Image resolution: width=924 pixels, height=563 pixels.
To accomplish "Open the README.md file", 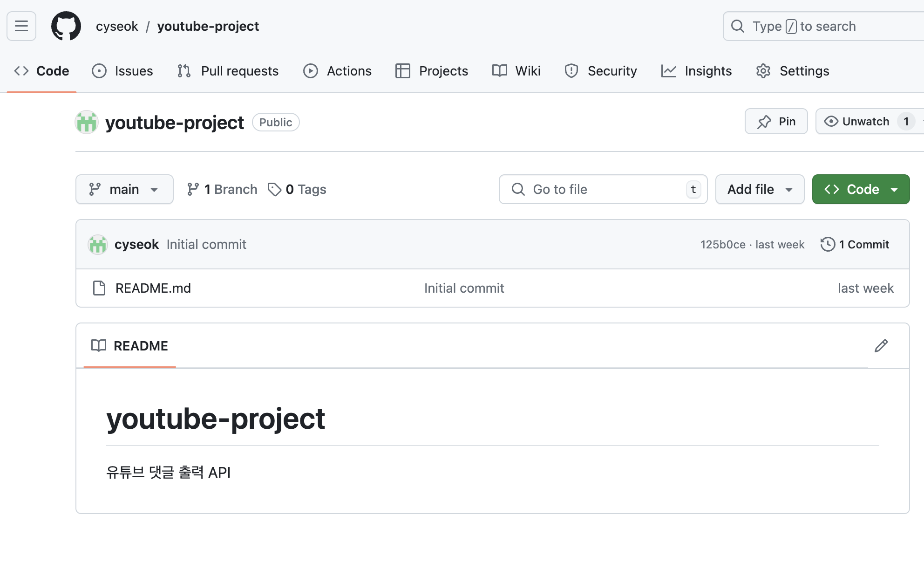I will (153, 288).
